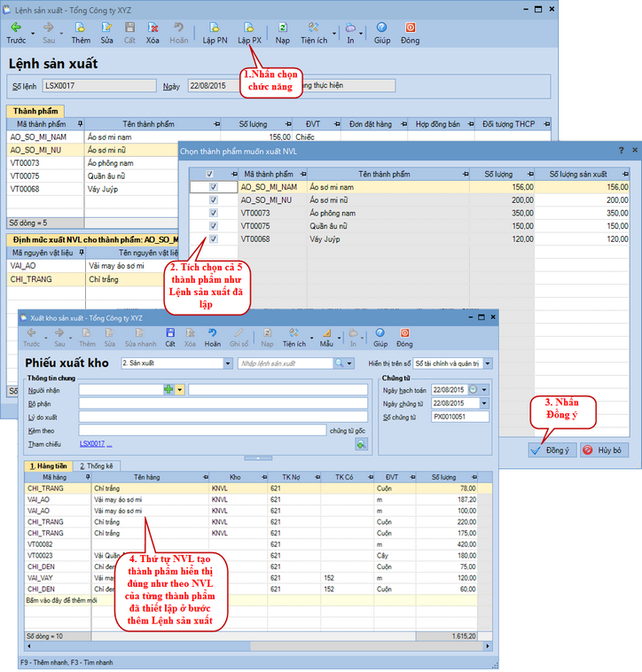Screen dimensions: 642x672
Task: Click help question mark in Chọn thành phẩm dialog
Action: point(622,151)
